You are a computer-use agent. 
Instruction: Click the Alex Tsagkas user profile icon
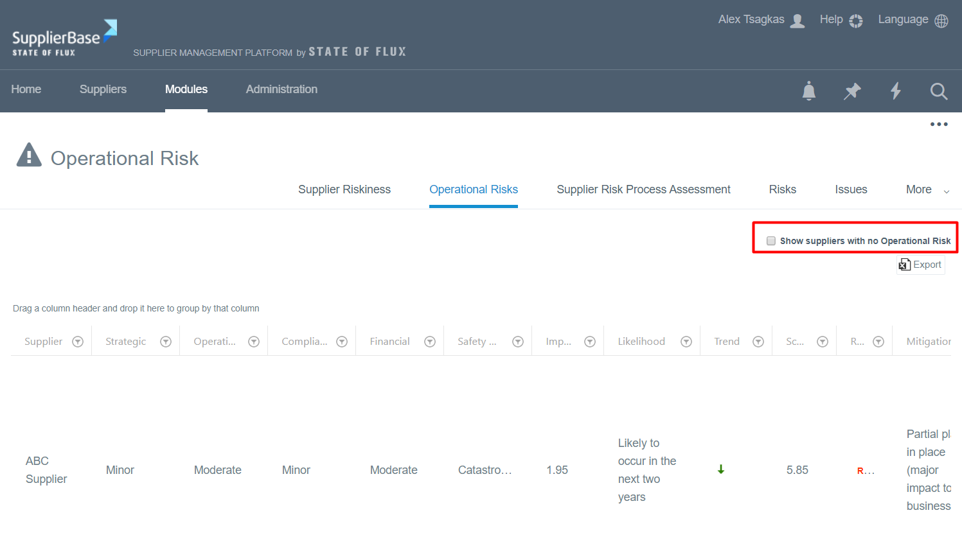(797, 21)
